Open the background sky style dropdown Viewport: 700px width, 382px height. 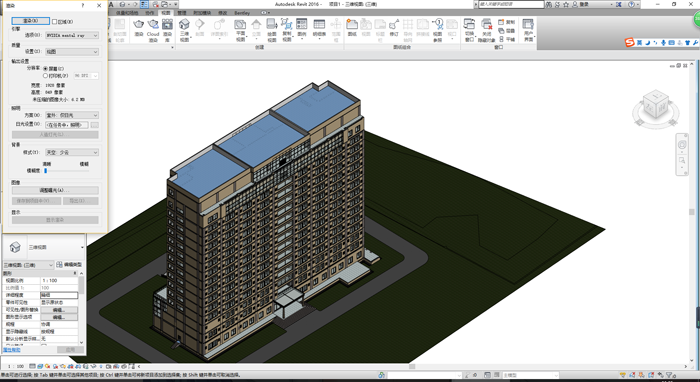72,153
